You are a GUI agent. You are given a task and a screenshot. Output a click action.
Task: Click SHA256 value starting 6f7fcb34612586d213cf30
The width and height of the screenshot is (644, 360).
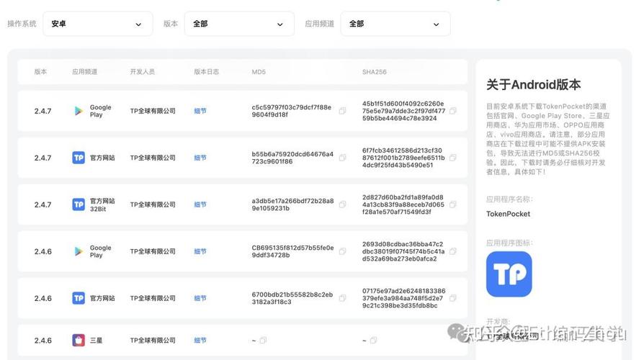pos(403,158)
